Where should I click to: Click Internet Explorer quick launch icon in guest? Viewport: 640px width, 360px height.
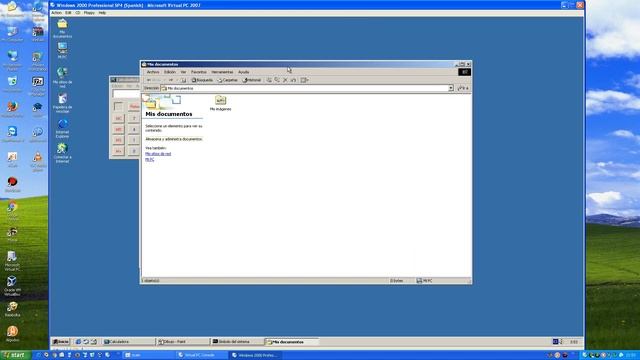coord(78,342)
